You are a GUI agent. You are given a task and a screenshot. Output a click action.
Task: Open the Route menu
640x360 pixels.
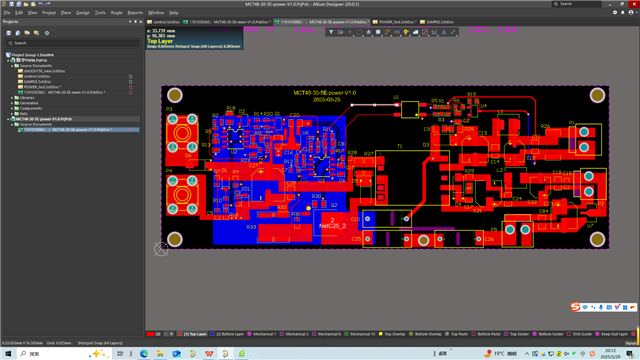(116, 13)
